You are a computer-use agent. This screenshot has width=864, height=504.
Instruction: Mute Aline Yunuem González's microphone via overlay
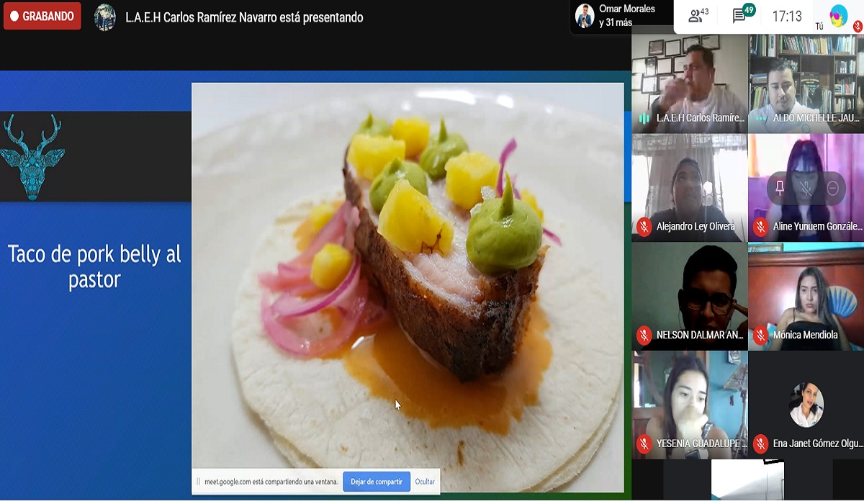(x=806, y=188)
